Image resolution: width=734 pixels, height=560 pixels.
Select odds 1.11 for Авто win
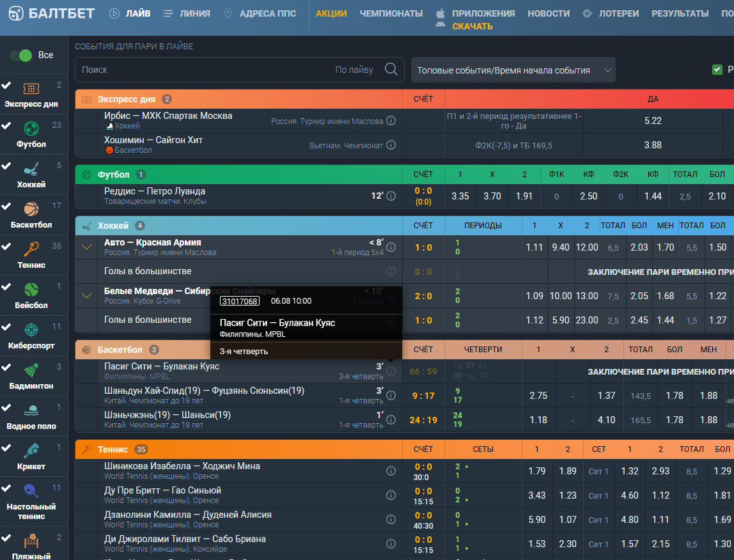point(534,247)
